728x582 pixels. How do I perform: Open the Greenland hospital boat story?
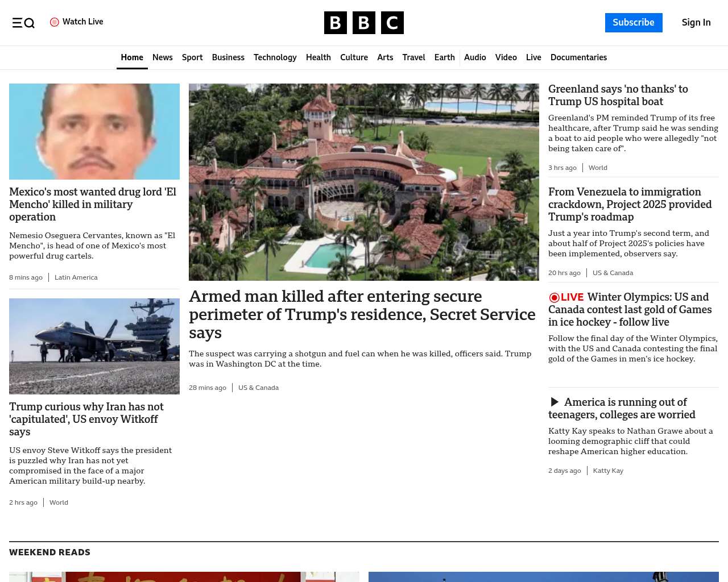(618, 95)
